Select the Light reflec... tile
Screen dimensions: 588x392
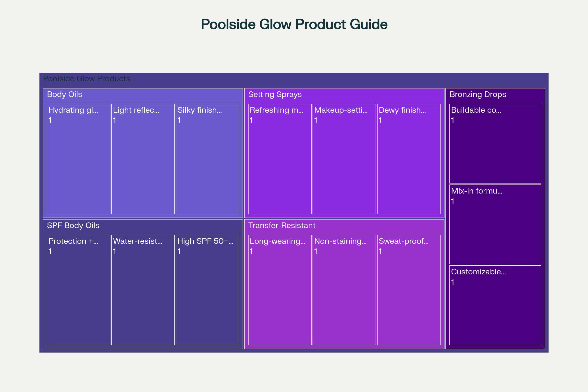[143, 159]
